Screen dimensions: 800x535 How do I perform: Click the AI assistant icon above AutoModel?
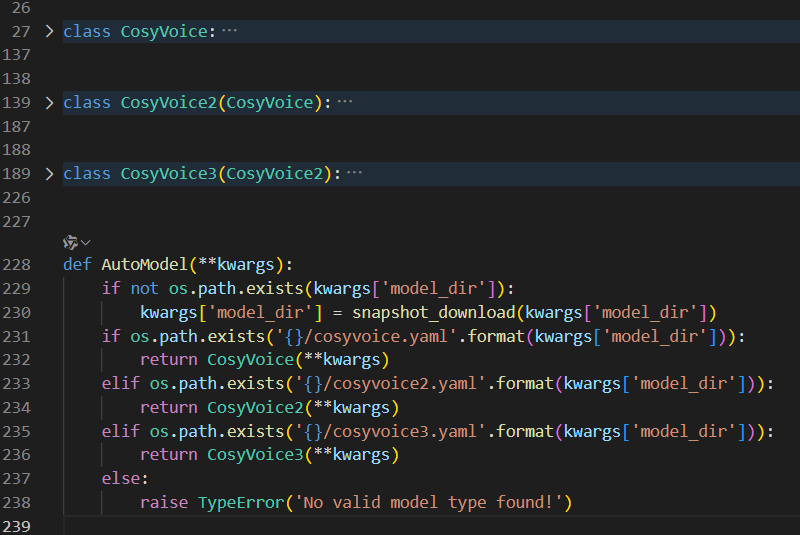[70, 242]
